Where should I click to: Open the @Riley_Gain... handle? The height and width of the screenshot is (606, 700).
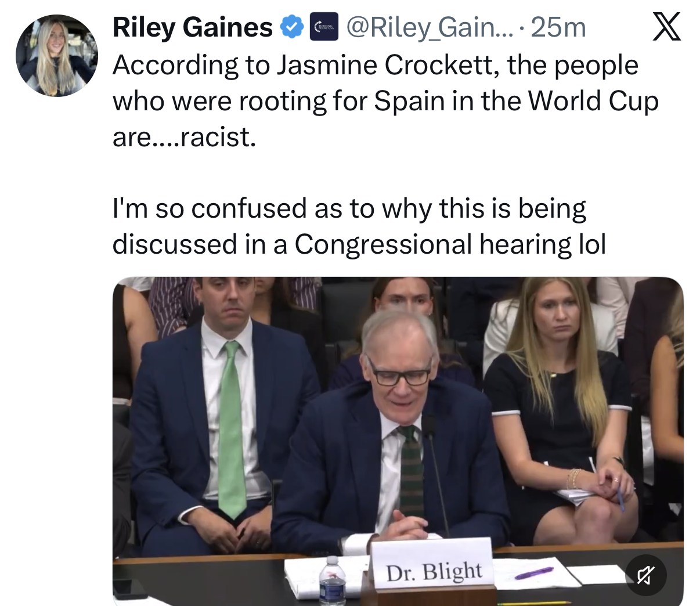coord(430,27)
